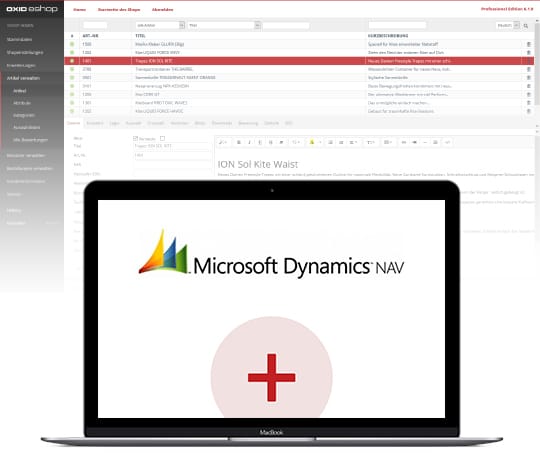540x460 pixels.
Task: Select Artikel submenu item in sidebar
Action: coord(20,91)
